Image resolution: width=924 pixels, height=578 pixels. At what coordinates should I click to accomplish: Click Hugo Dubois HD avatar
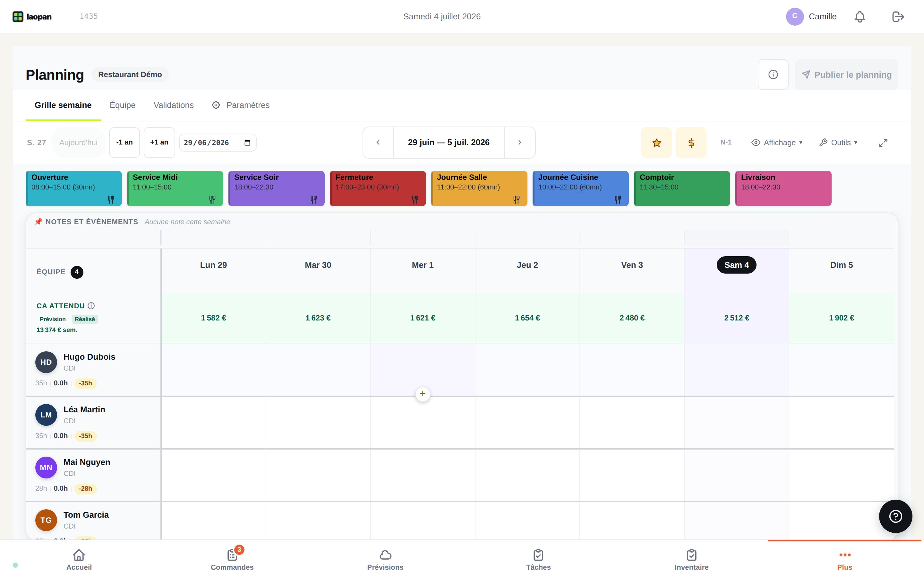(46, 362)
